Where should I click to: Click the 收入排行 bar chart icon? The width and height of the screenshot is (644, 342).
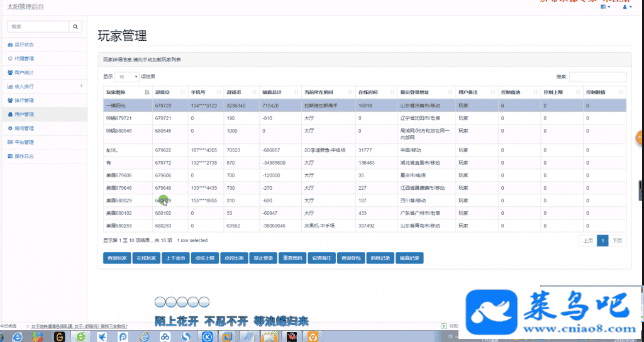pyautogui.click(x=9, y=86)
